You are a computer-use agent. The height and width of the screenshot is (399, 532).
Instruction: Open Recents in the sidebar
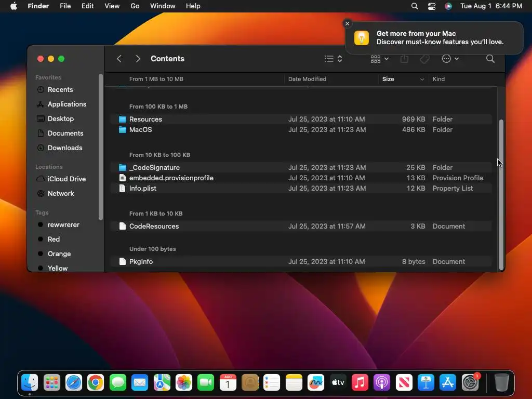coord(60,89)
